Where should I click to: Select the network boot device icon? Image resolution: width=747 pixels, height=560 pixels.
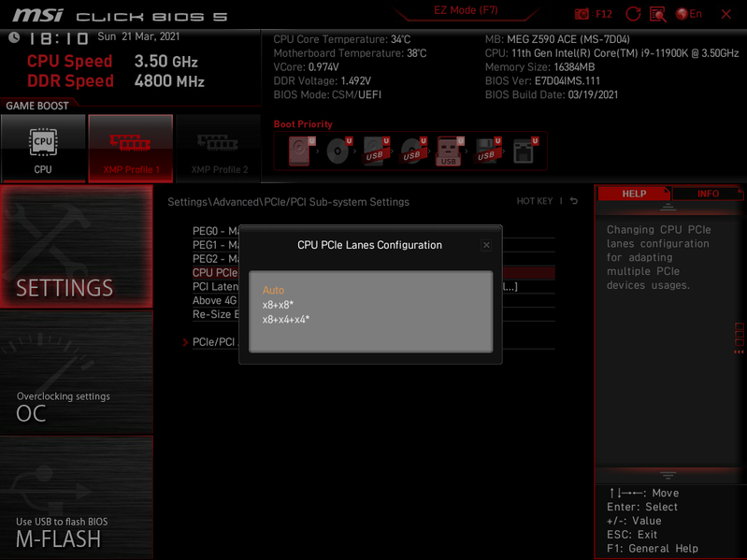click(525, 151)
